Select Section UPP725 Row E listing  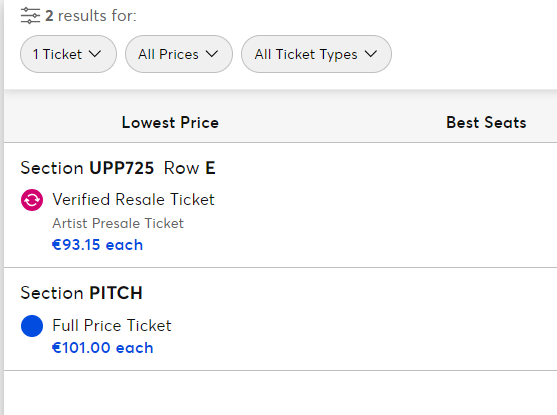(x=280, y=205)
